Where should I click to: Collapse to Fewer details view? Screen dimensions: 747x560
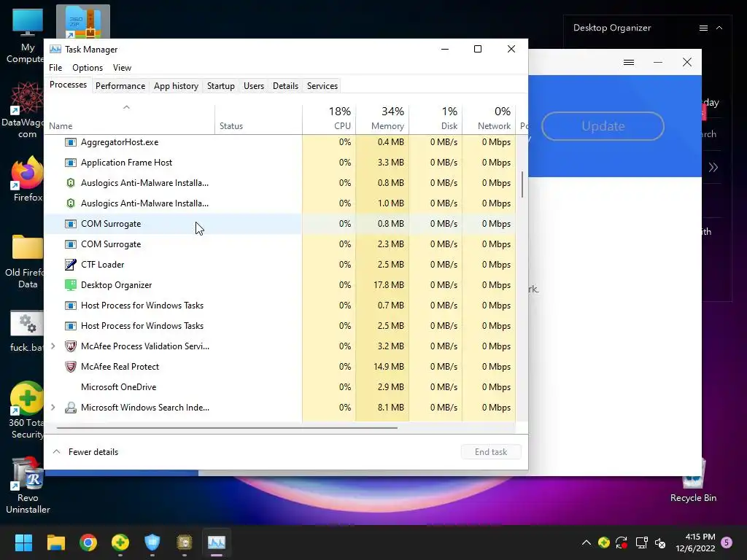tap(85, 452)
